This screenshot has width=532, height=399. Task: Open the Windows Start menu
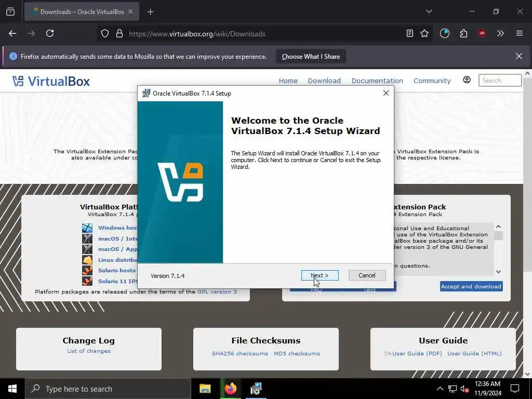[x=12, y=389]
